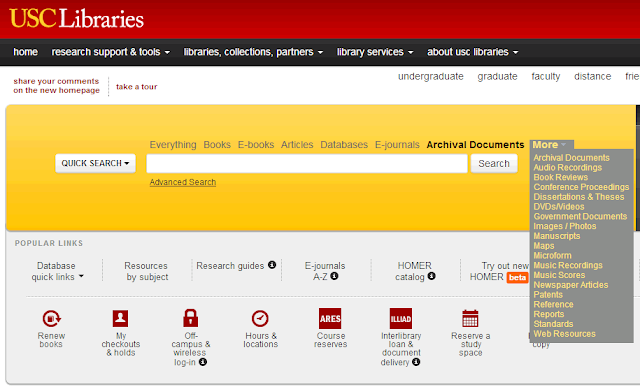
Task: Select the Books search tab
Action: 217,145
